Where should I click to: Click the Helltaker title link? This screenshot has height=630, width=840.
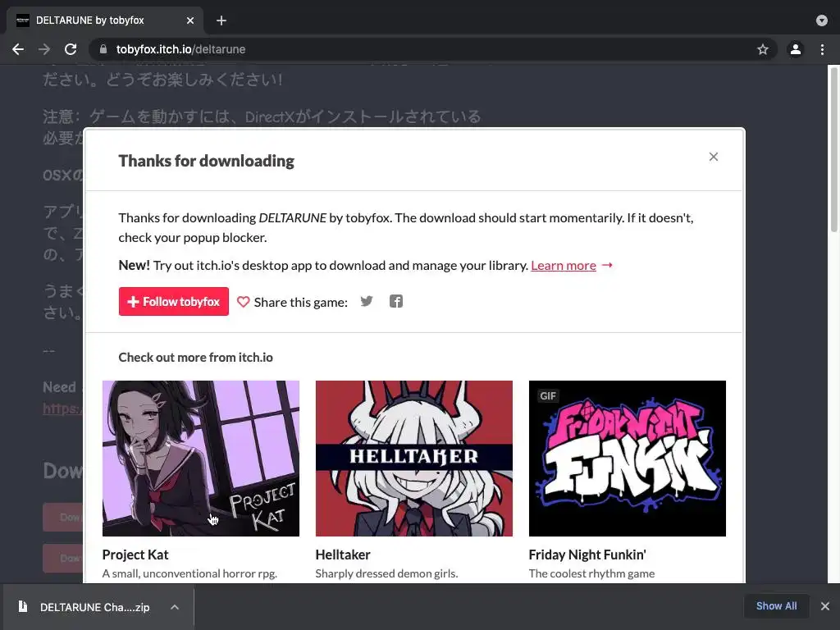[x=343, y=555]
